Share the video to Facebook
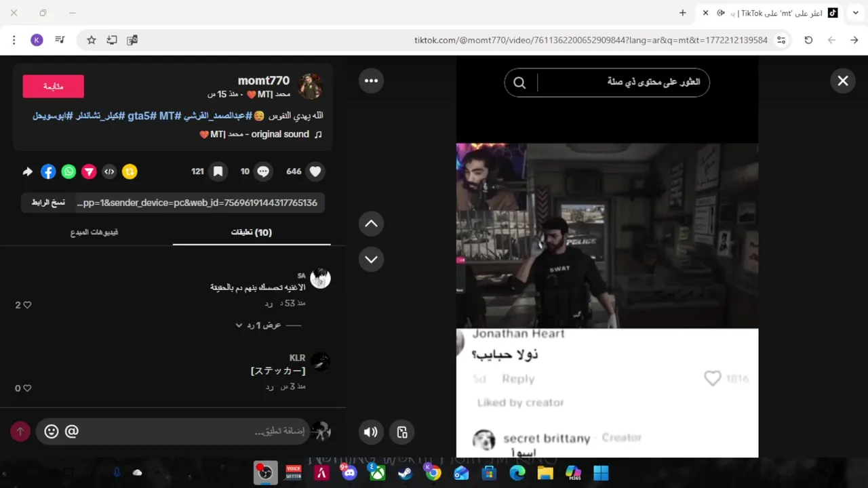Screen dimensions: 868x488 coord(48,171)
